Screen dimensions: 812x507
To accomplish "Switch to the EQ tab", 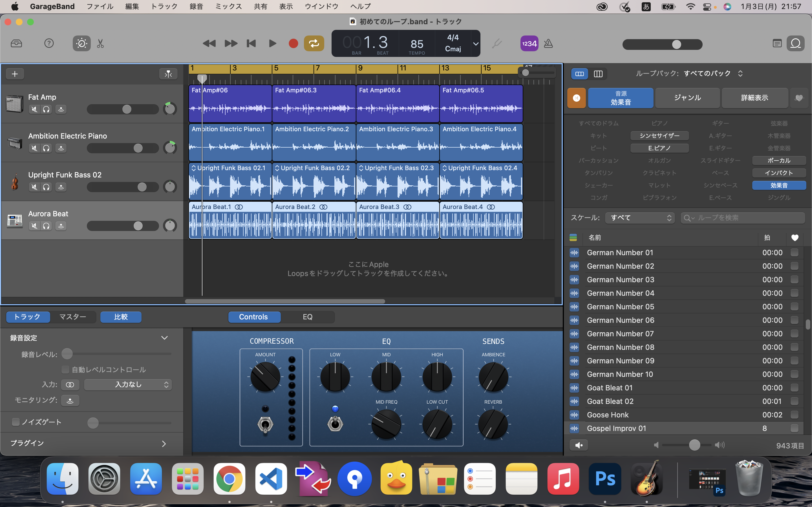I will point(307,317).
